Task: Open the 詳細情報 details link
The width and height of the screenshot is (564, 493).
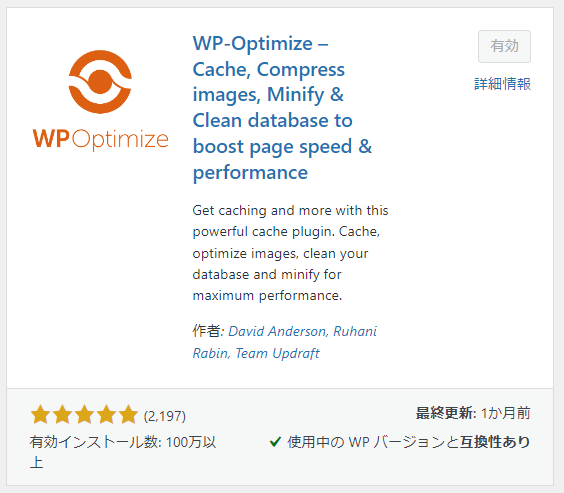Action: (502, 84)
